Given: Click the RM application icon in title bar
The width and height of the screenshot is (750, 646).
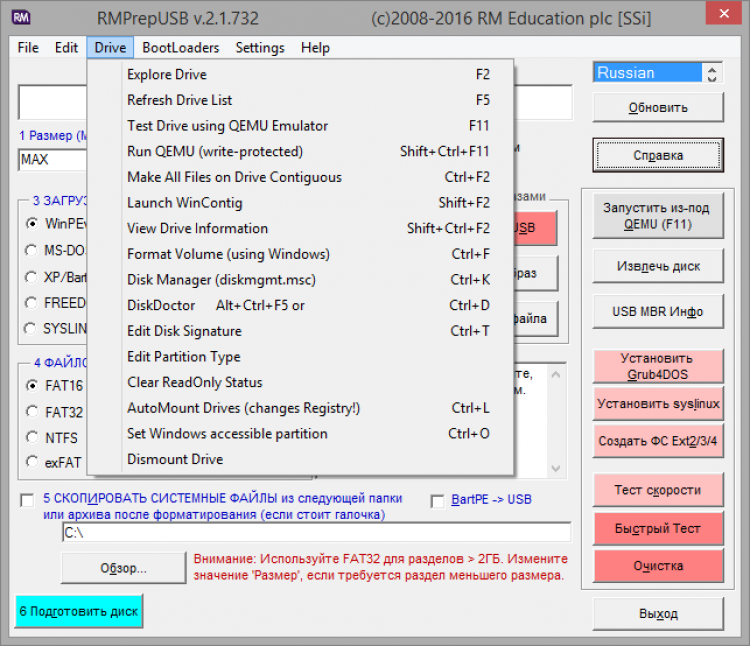Looking at the screenshot, I should pyautogui.click(x=21, y=18).
